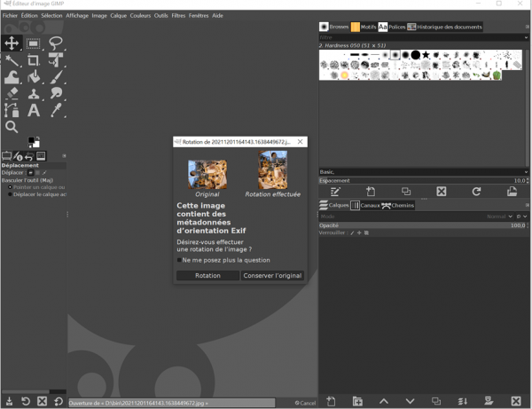Select 'Pointer un calque ou' radio option
This screenshot has height=409, width=532.
[10, 187]
